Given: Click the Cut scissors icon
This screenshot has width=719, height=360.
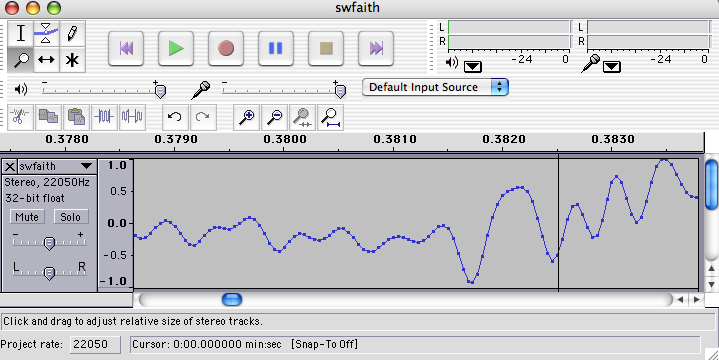Looking at the screenshot, I should 20,117.
